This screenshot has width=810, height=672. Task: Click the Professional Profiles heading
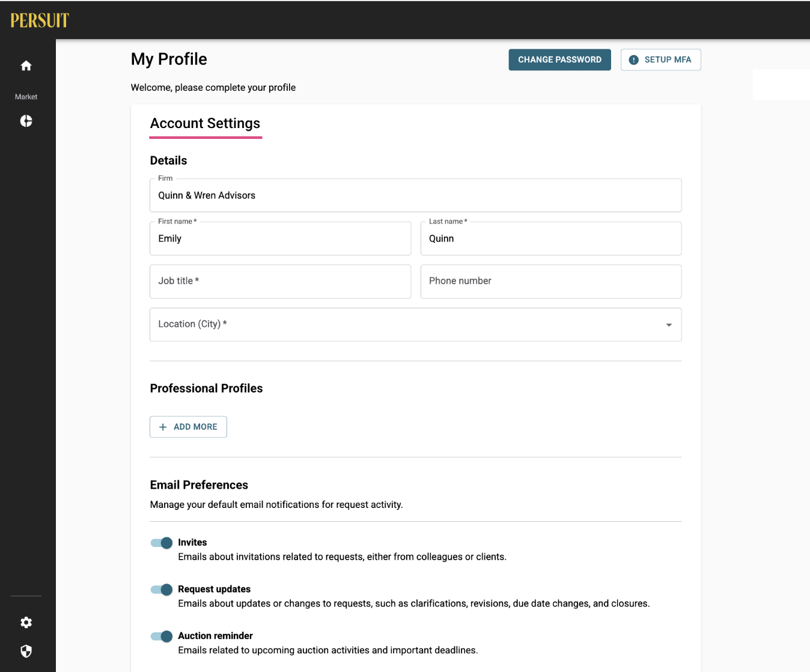coord(206,388)
